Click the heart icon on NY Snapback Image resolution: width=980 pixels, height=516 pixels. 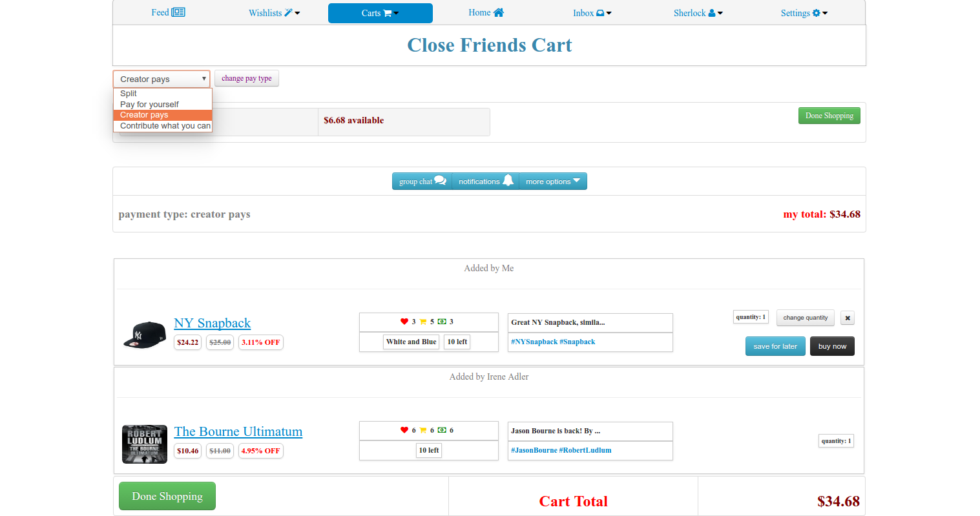404,322
